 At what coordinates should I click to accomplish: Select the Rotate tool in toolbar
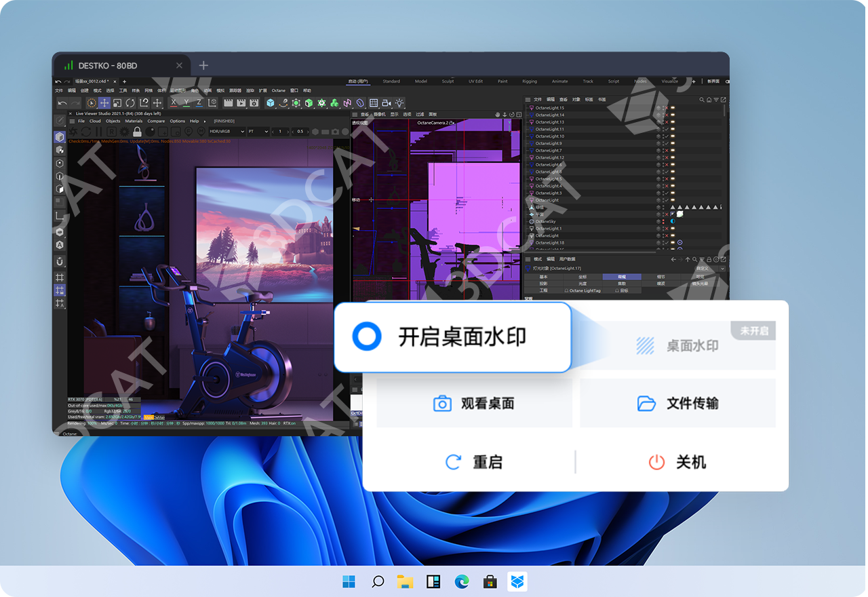click(x=130, y=102)
